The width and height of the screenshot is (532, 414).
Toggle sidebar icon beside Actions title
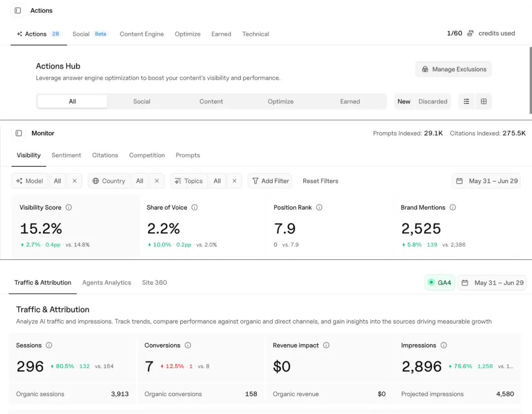18,10
